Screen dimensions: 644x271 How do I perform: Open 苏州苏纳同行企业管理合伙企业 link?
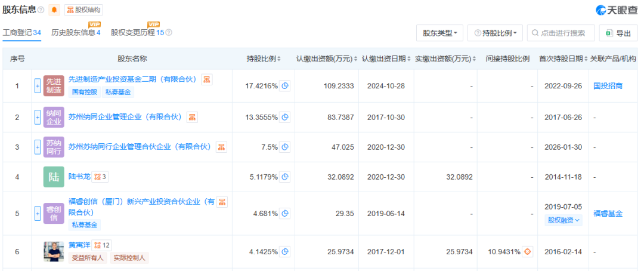click(140, 147)
